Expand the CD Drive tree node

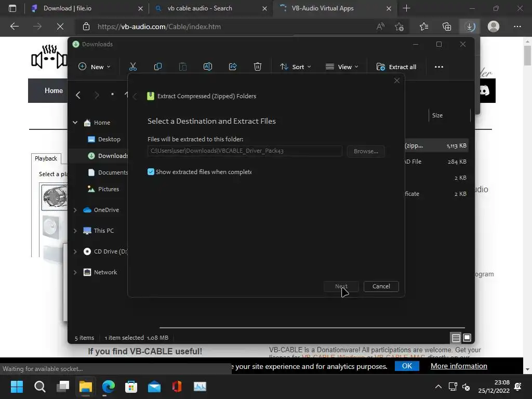(75, 251)
